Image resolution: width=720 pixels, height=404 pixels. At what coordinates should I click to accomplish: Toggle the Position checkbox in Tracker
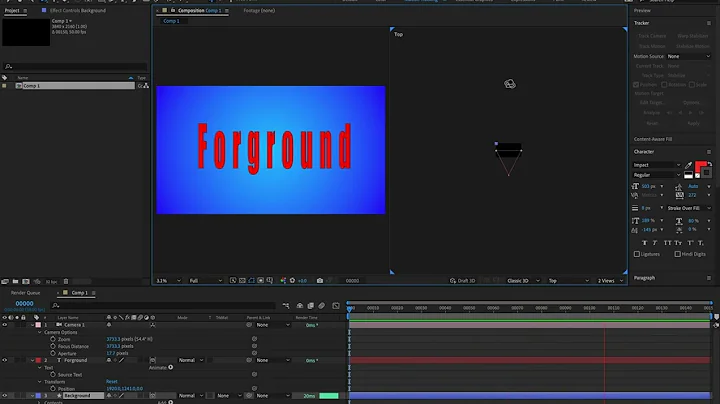(x=636, y=84)
